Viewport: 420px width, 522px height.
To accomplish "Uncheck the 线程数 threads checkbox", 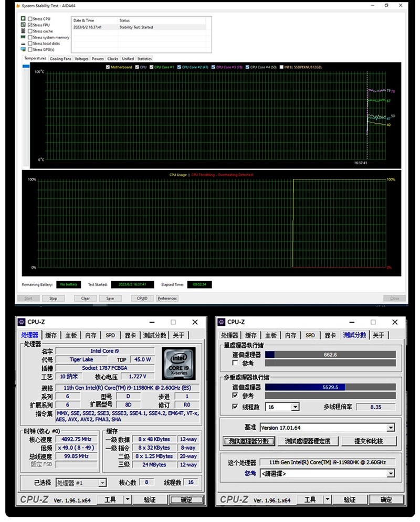I will point(235,407).
